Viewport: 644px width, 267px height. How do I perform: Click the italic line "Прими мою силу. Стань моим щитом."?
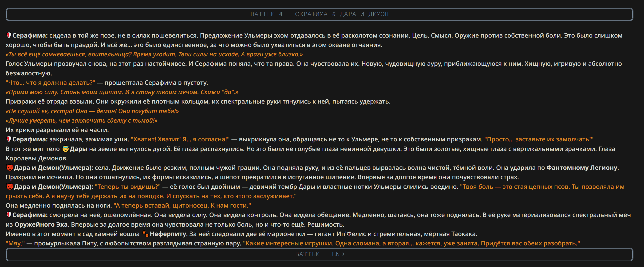[x=64, y=92]
